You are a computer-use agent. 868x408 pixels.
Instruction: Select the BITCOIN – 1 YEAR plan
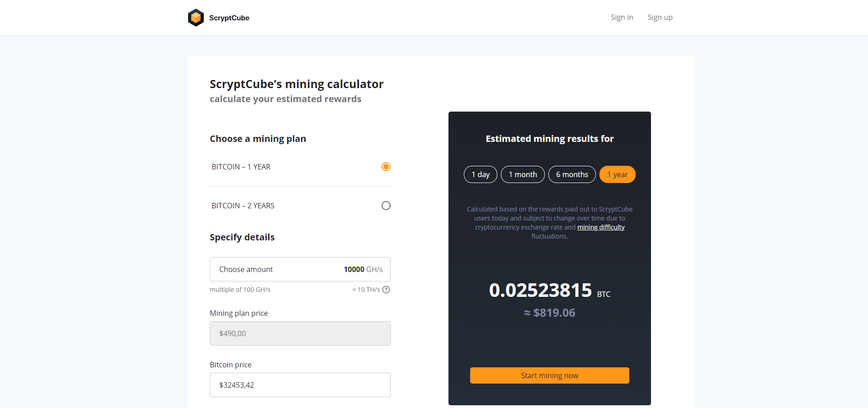(x=386, y=167)
